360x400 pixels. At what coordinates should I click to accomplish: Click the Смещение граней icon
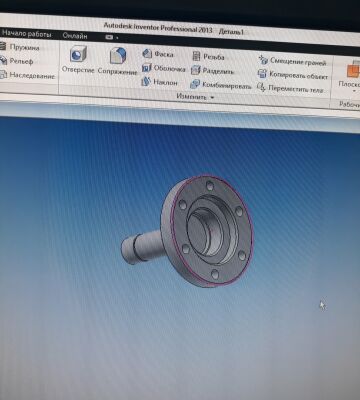tap(263, 60)
